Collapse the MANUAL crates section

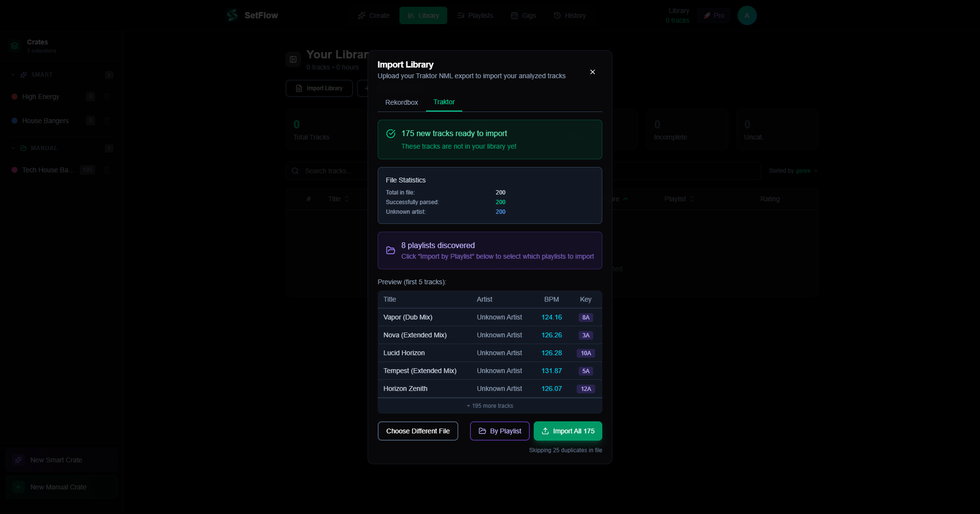pos(12,148)
